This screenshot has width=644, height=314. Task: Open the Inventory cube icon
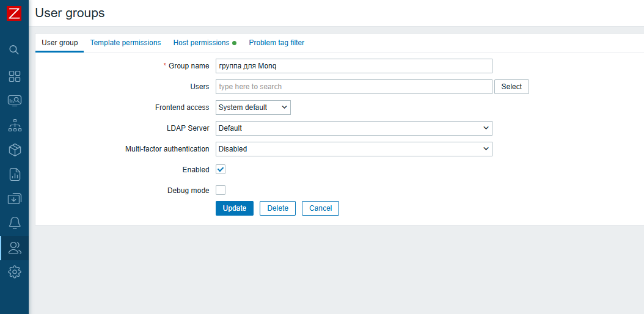click(x=14, y=150)
